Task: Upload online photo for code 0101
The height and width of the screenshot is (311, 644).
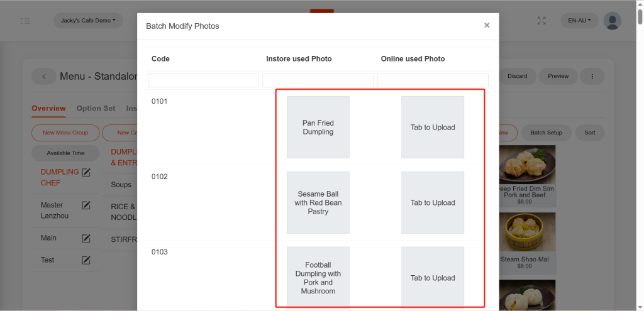Action: pos(433,128)
